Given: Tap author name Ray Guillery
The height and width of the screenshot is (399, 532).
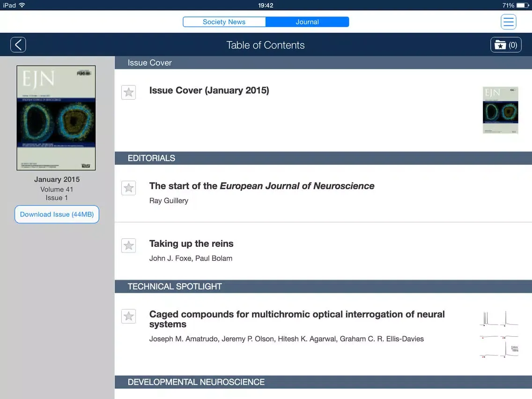Looking at the screenshot, I should click(169, 200).
